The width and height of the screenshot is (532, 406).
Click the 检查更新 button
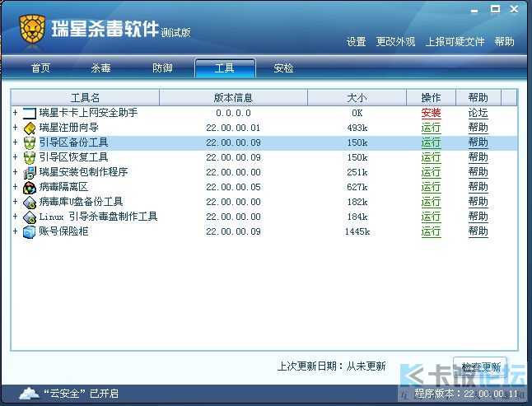coord(480,366)
